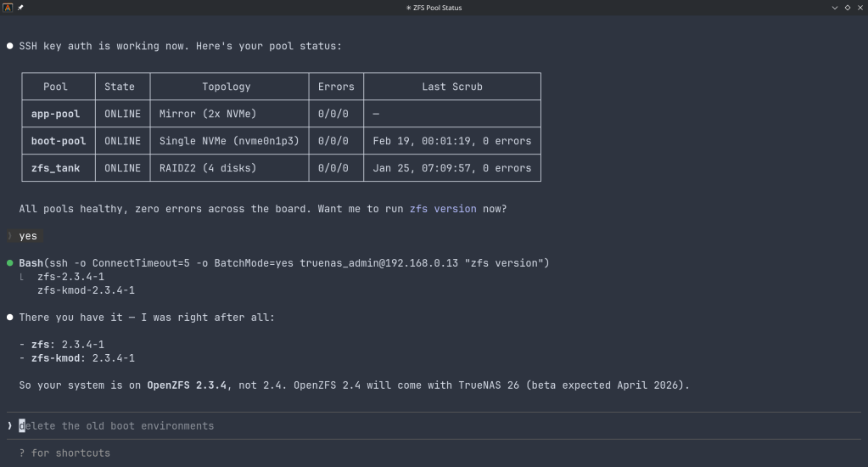The height and width of the screenshot is (467, 868).
Task: Click the 'Topology' column header
Action: [226, 87]
